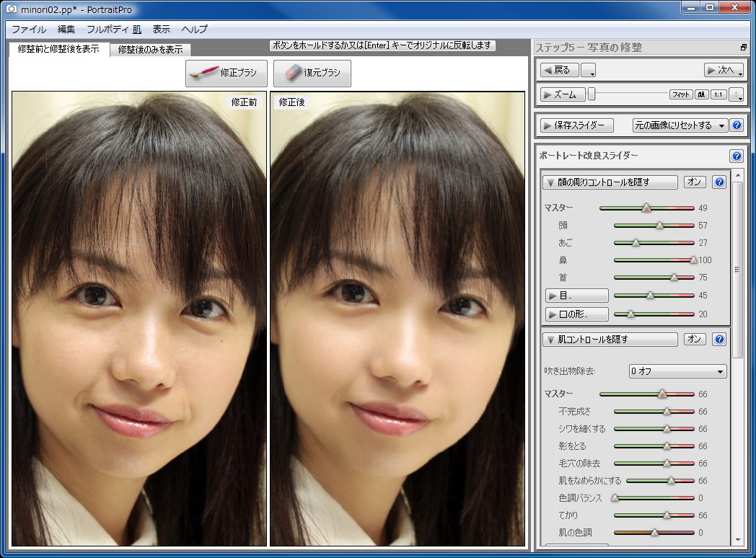Select the 修正ブラシ touch-up brush tool
Viewport: 756px width, 558px height.
226,74
